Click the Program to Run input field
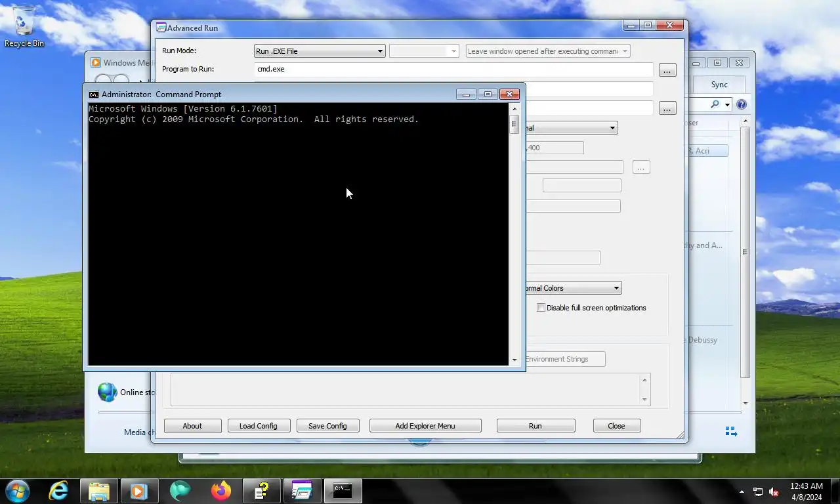 coord(453,69)
